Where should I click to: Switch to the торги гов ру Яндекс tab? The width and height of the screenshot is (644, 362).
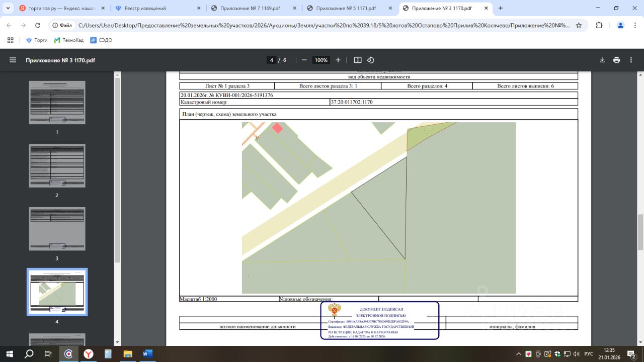click(x=61, y=9)
